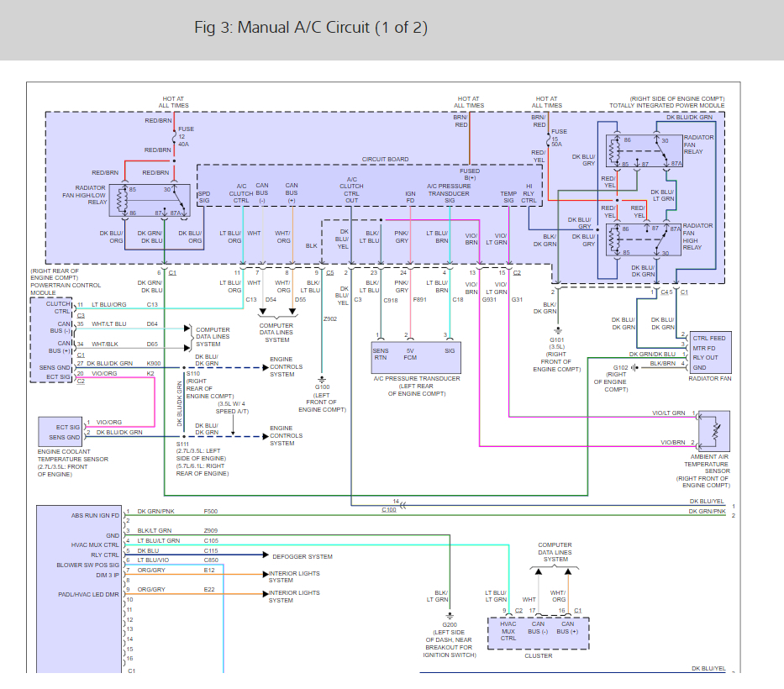Screen dimensions: 784x689
Task: Click the A/C pressure transducer component box
Action: click(416, 358)
